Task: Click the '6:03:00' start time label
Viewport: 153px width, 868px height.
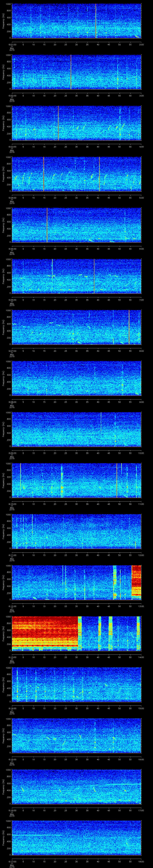Action: pos(12,147)
